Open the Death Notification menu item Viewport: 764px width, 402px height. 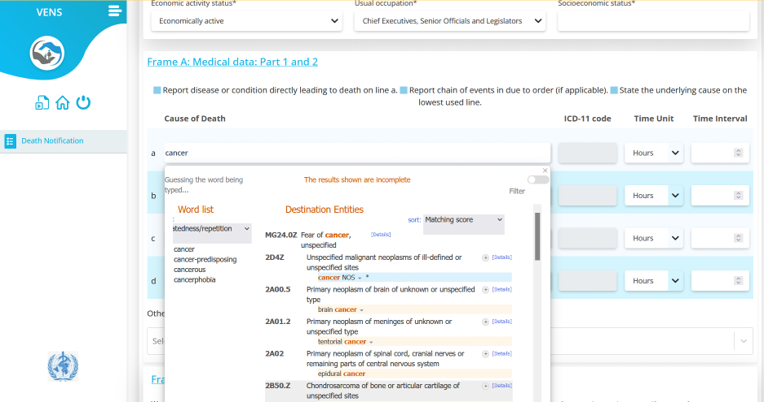[x=63, y=141]
